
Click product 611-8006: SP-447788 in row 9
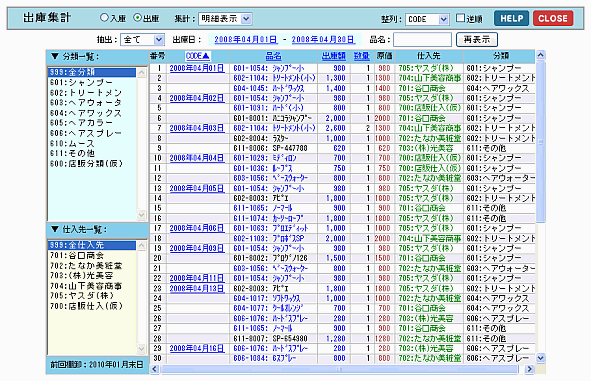(270, 148)
